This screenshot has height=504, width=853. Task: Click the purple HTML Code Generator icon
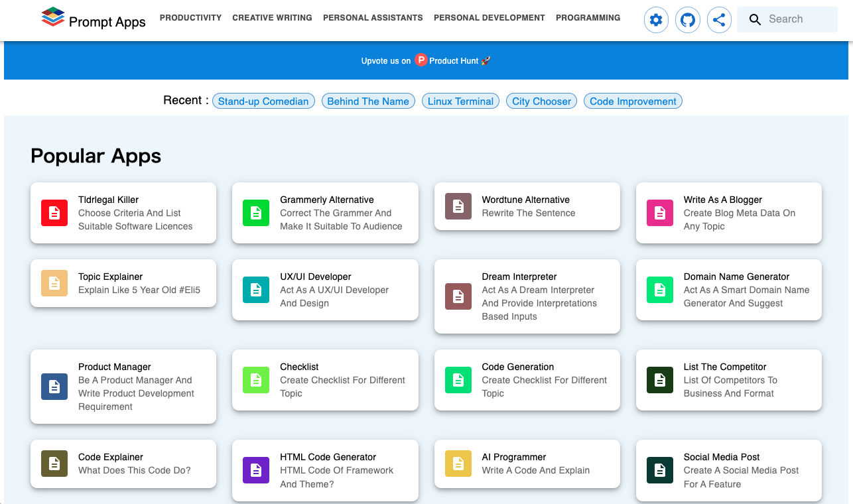[256, 470]
